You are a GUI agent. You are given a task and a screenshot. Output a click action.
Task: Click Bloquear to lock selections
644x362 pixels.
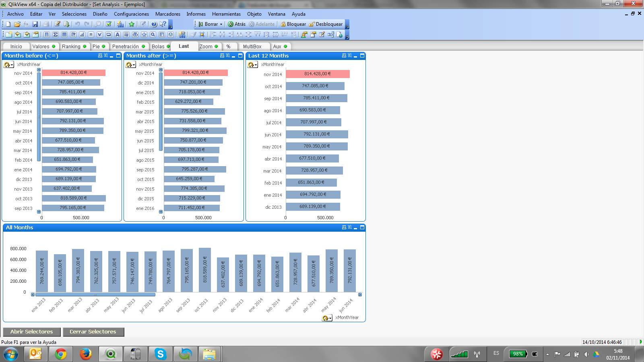click(293, 24)
